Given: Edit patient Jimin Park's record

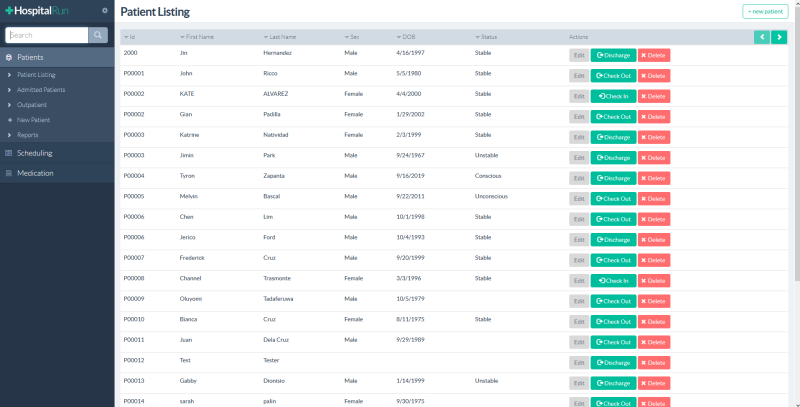Looking at the screenshot, I should (578, 158).
